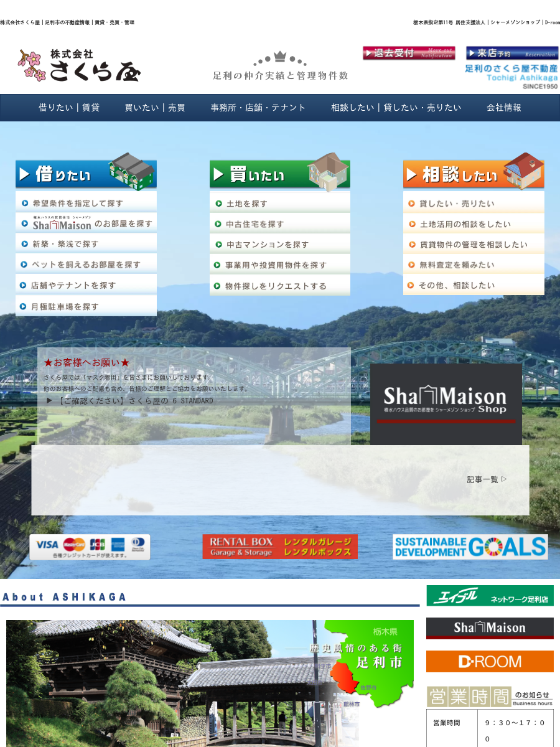560x747 pixels.
Task: Choose ペットを飼えるお部屋を探す
Action: [x=86, y=264]
